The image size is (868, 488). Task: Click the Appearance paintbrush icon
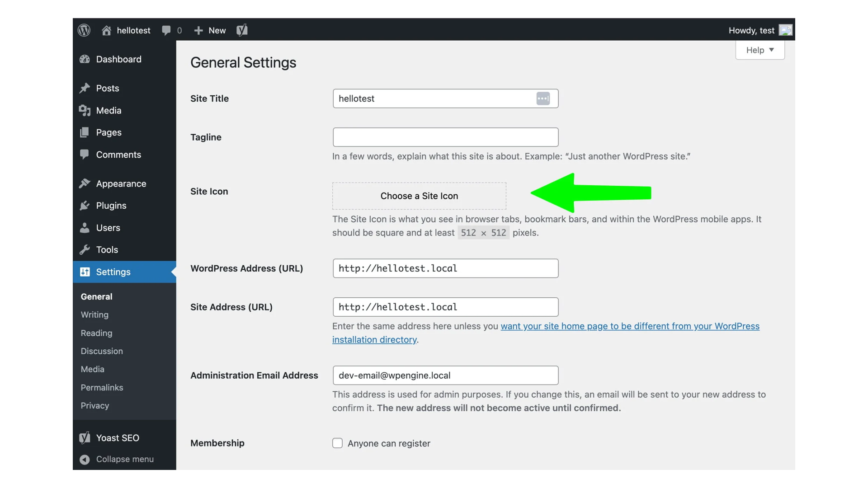tap(85, 183)
